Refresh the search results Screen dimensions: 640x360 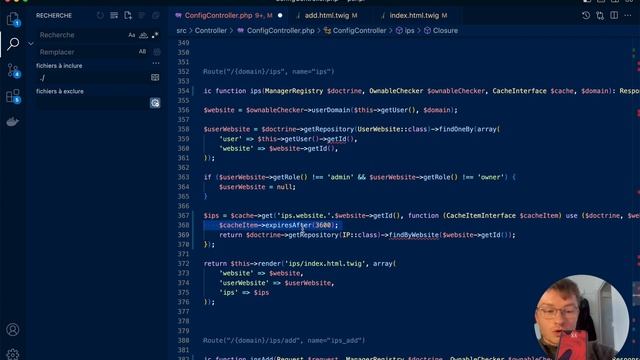(x=100, y=16)
